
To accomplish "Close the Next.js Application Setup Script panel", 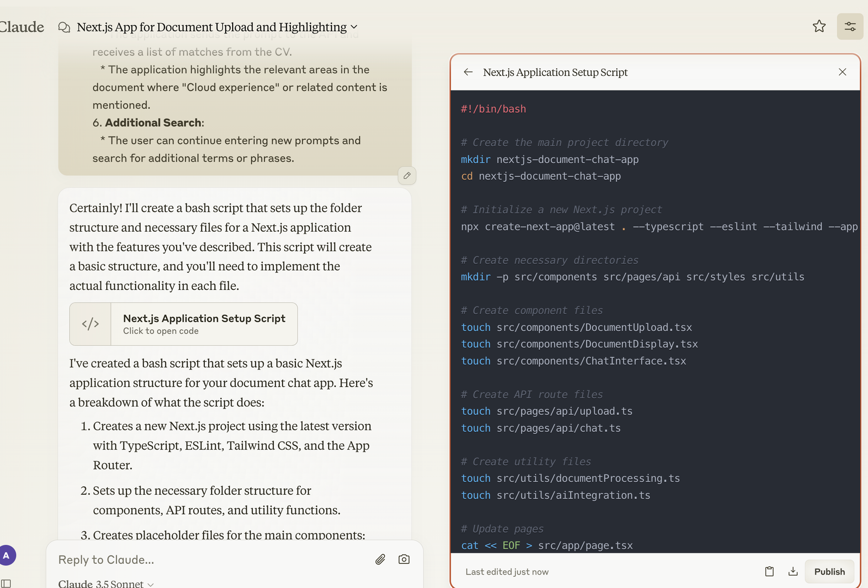I will (x=842, y=72).
